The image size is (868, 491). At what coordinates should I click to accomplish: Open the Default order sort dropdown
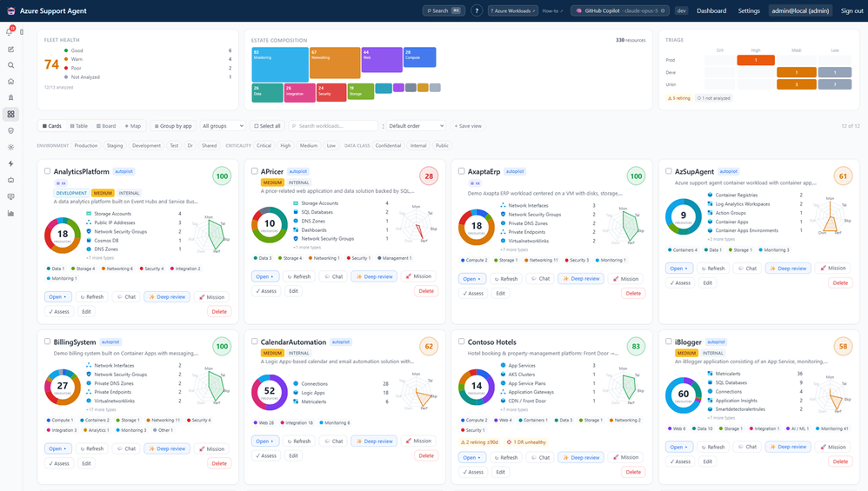tap(416, 126)
